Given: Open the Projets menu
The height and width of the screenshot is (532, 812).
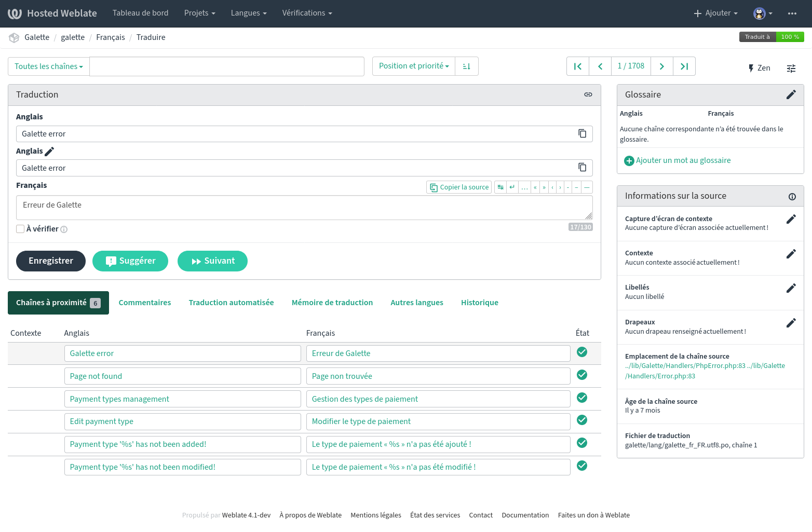Looking at the screenshot, I should point(199,13).
